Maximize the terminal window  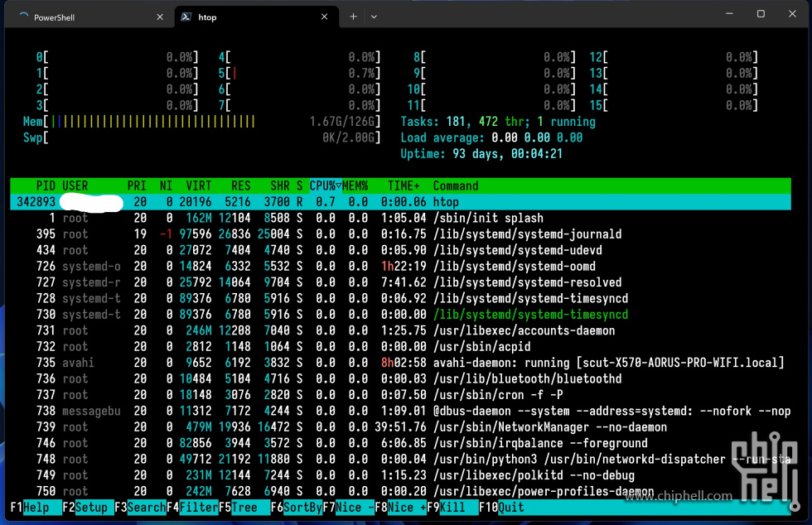click(761, 14)
